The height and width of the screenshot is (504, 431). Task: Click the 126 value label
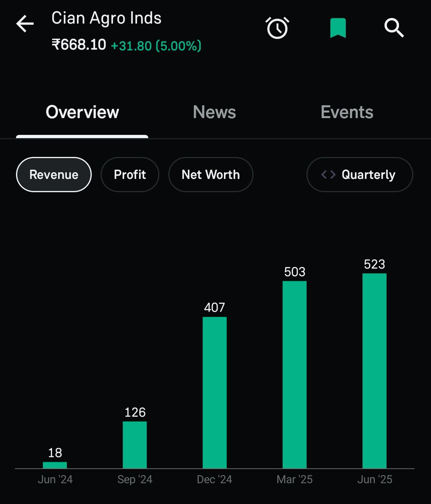pos(135,412)
